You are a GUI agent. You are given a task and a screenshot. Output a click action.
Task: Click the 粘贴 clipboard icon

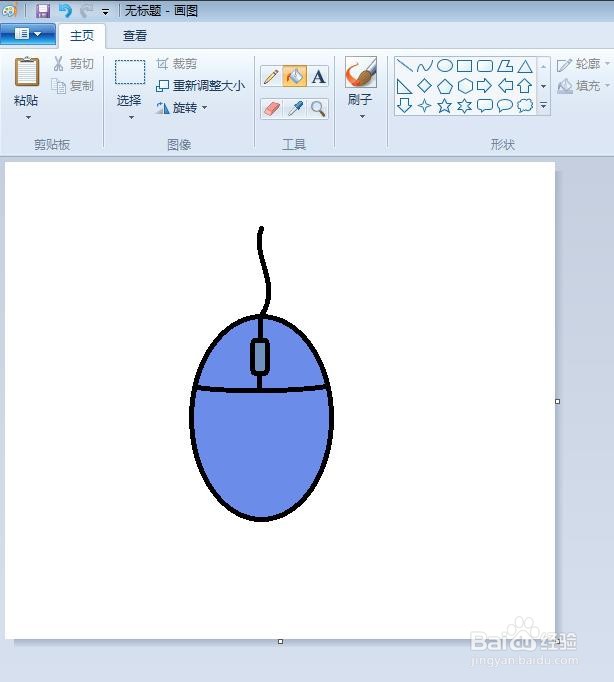click(x=27, y=72)
